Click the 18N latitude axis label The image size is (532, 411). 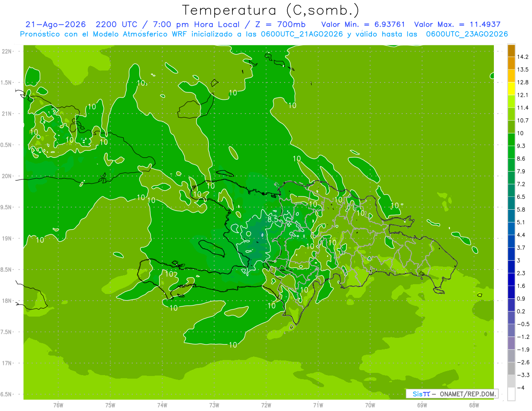coord(6,301)
